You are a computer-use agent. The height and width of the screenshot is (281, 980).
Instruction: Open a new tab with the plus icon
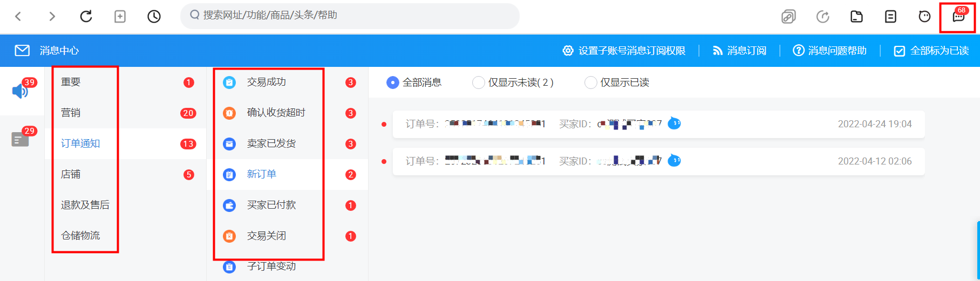click(x=120, y=16)
